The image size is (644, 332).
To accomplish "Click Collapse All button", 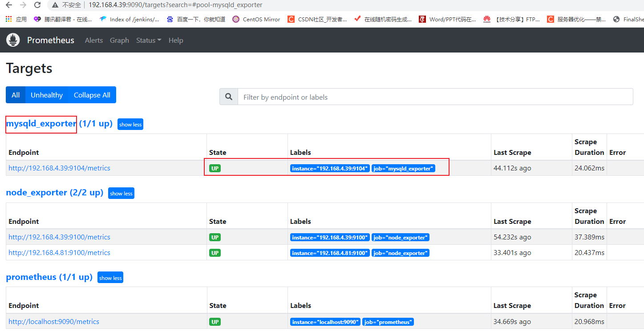I will (92, 95).
